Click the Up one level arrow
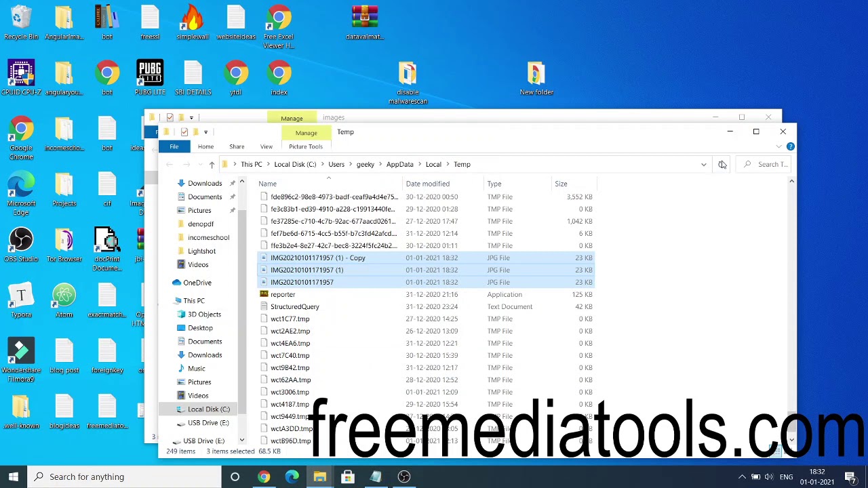This screenshot has width=868, height=488. (212, 165)
